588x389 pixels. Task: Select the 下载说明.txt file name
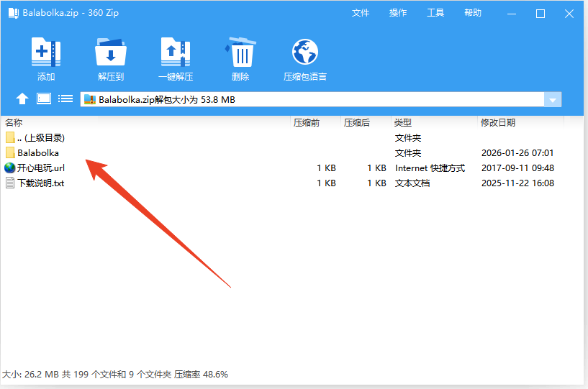point(41,183)
